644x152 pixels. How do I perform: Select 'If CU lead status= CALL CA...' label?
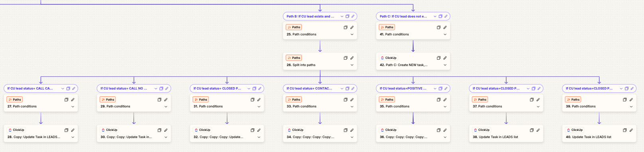click(x=30, y=89)
